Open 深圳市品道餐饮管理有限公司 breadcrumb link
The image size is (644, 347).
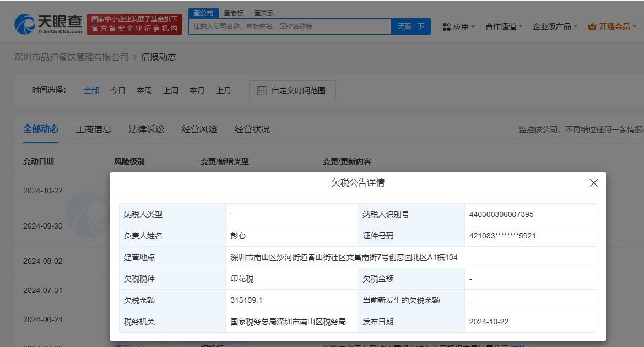point(72,57)
